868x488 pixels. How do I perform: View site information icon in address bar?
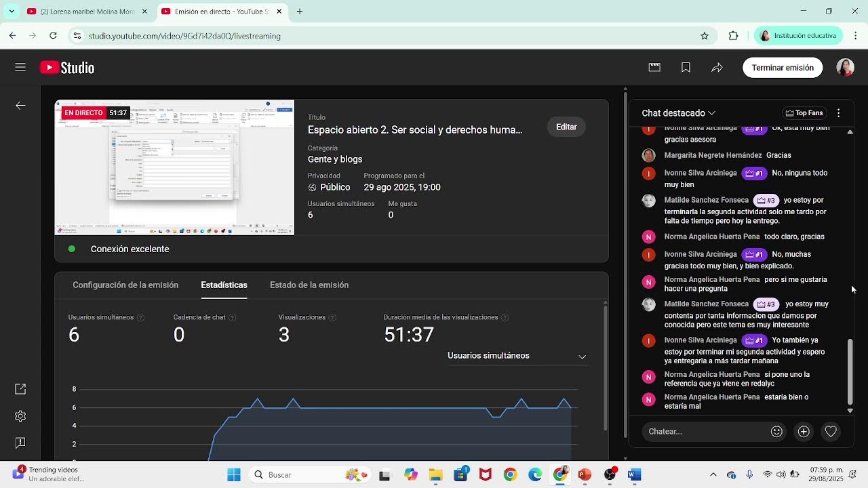click(x=77, y=36)
